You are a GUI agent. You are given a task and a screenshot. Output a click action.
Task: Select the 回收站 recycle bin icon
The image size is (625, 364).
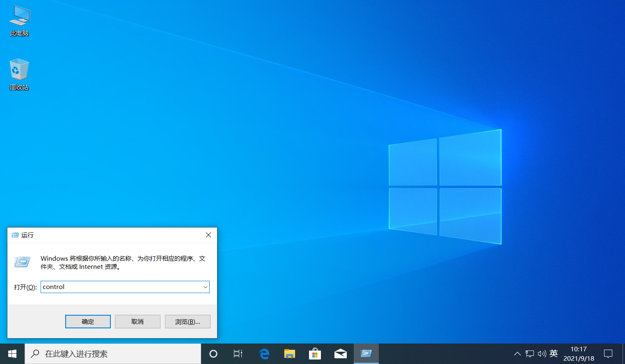click(x=19, y=75)
